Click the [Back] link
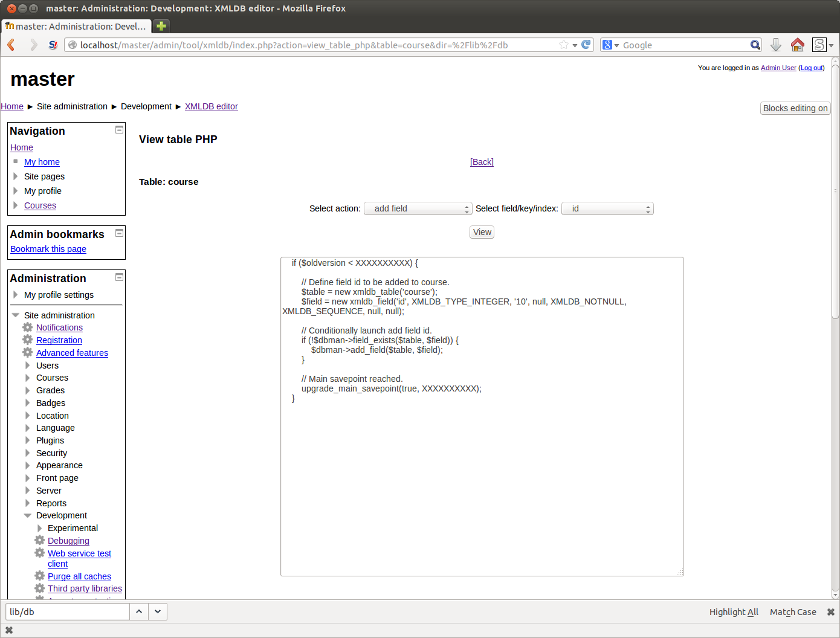 tap(482, 162)
